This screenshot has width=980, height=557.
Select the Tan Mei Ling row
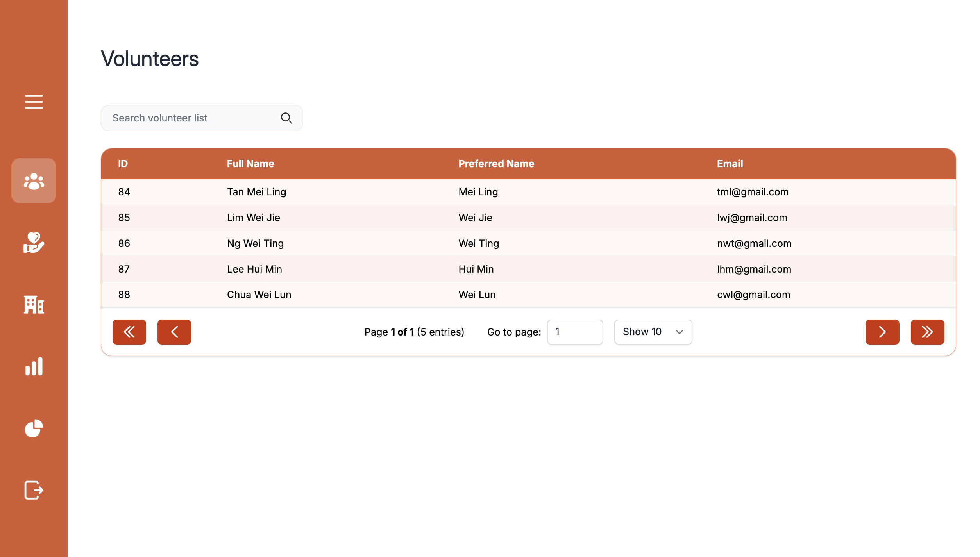pyautogui.click(x=256, y=192)
